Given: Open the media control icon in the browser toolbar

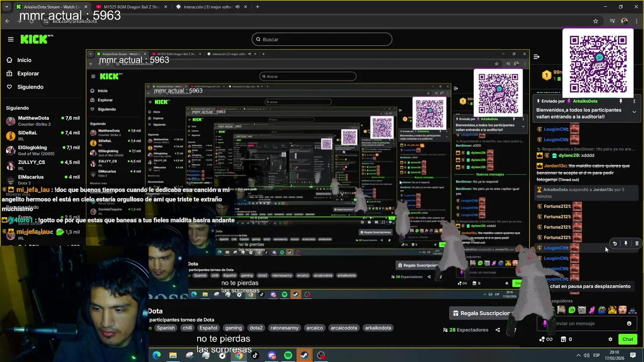Looking at the screenshot, I should (612, 21).
